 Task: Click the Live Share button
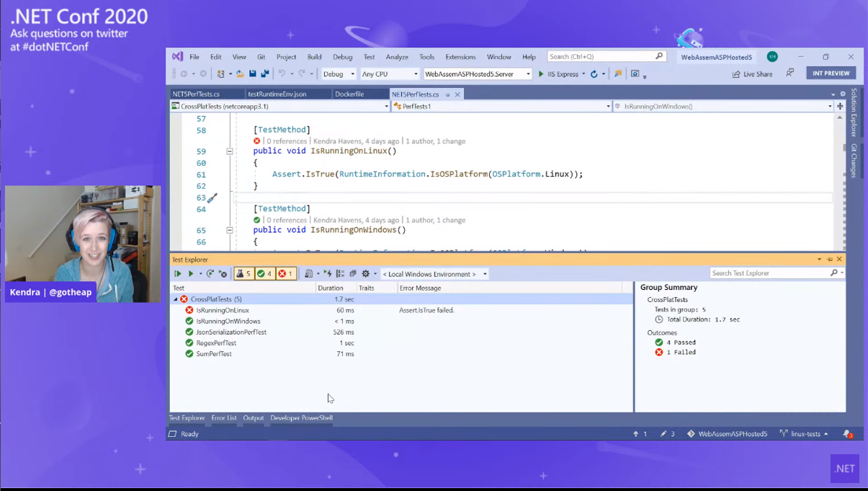(x=752, y=74)
